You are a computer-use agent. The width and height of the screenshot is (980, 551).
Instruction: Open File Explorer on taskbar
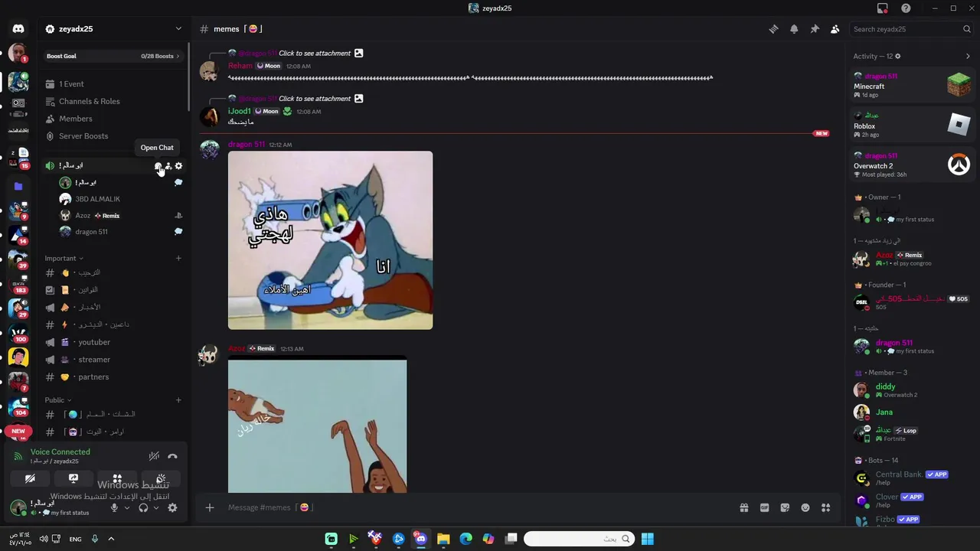443,539
